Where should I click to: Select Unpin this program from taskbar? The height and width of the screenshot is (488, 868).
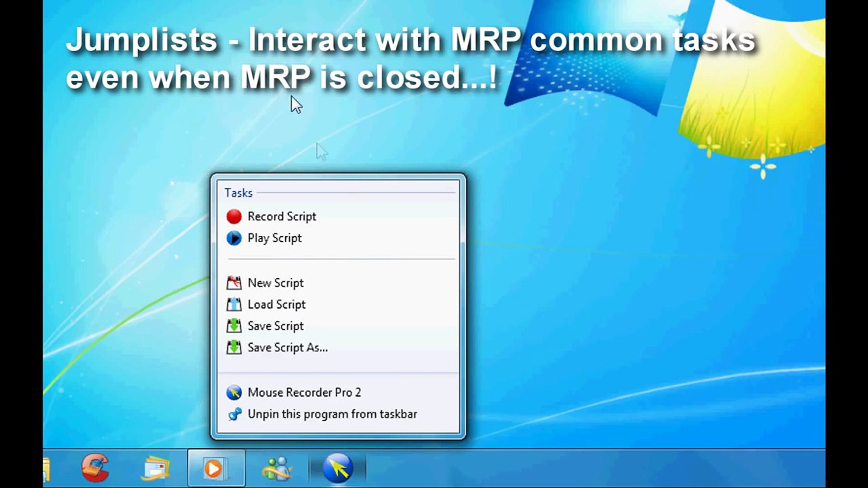(338, 414)
